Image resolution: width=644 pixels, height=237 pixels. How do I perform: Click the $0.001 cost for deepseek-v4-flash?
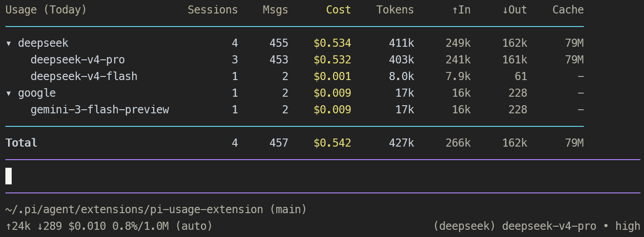point(332,76)
